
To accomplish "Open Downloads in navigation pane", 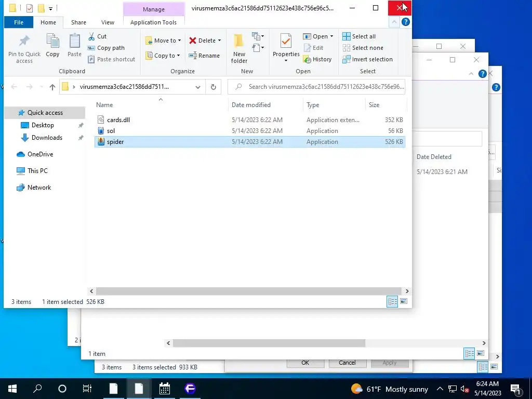I will [x=47, y=138].
